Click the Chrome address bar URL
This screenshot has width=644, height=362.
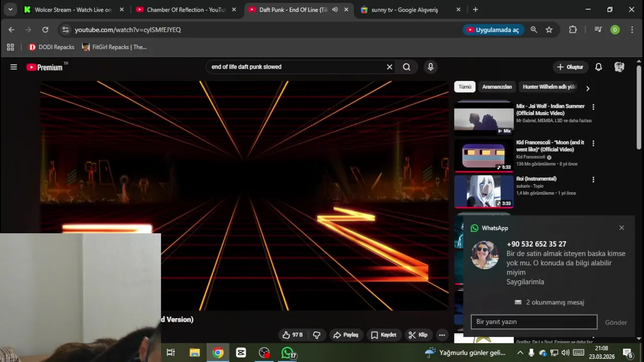pyautogui.click(x=128, y=30)
